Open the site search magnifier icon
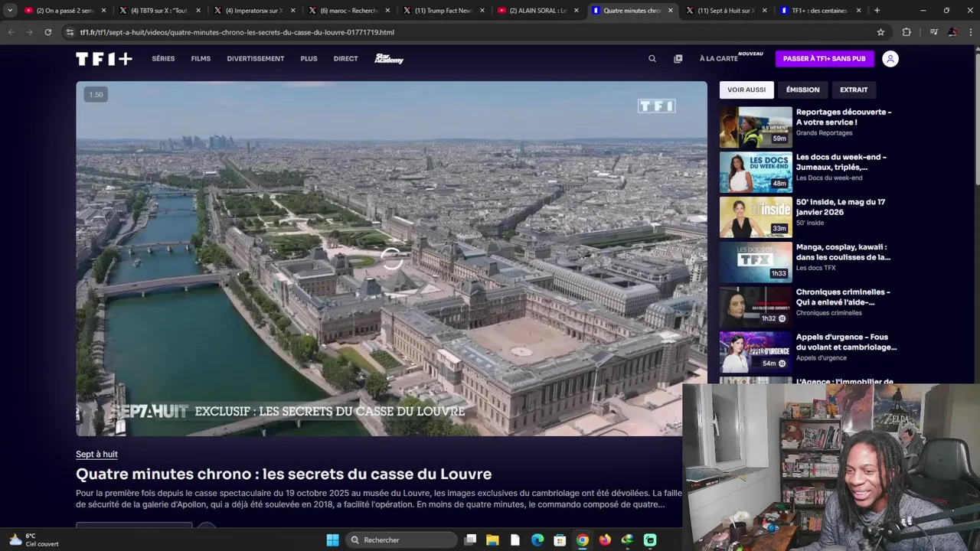The image size is (980, 551). [x=652, y=59]
